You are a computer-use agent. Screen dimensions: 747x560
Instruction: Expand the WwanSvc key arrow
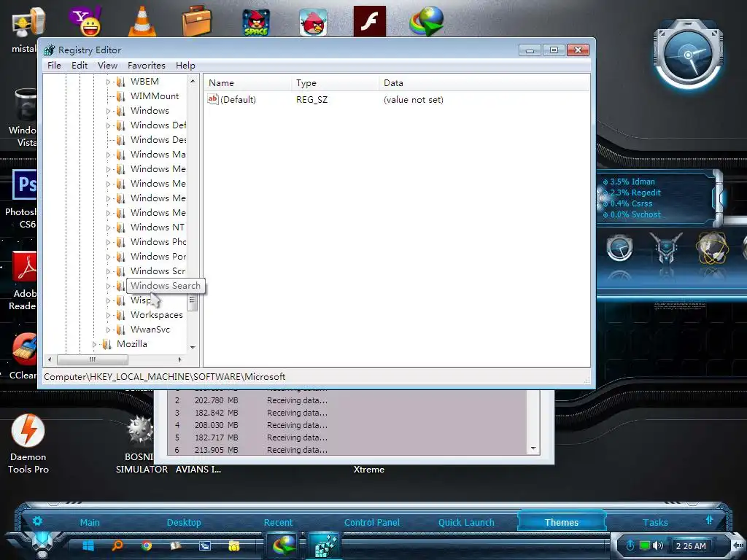tap(108, 330)
